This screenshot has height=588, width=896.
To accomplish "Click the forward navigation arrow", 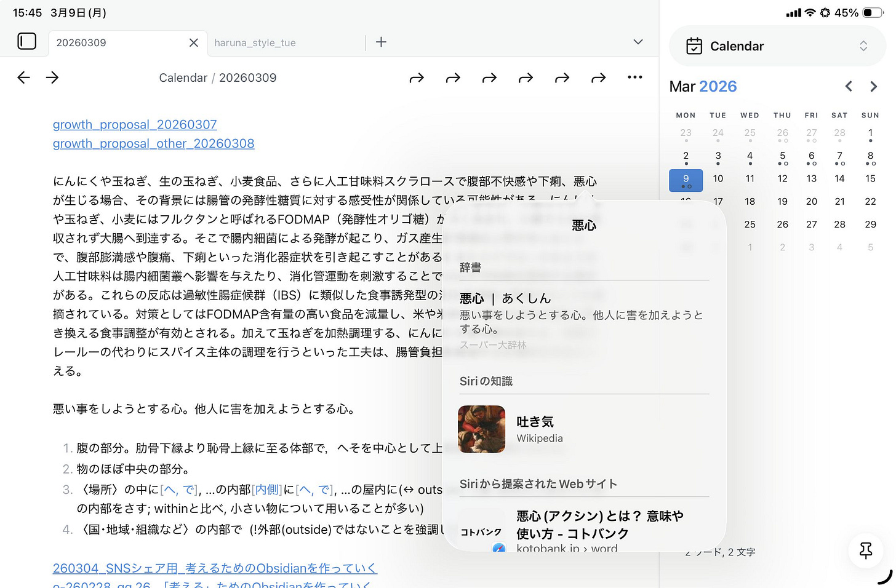I will point(52,77).
